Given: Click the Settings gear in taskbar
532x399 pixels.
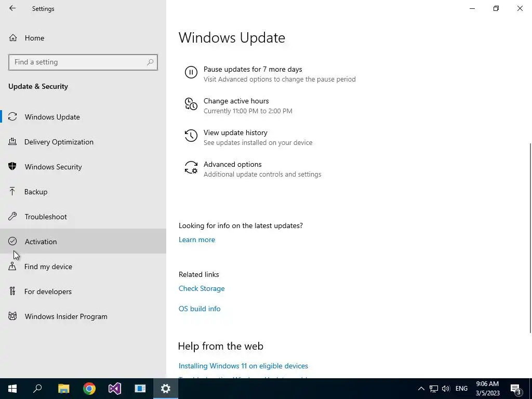Looking at the screenshot, I should pos(166,389).
